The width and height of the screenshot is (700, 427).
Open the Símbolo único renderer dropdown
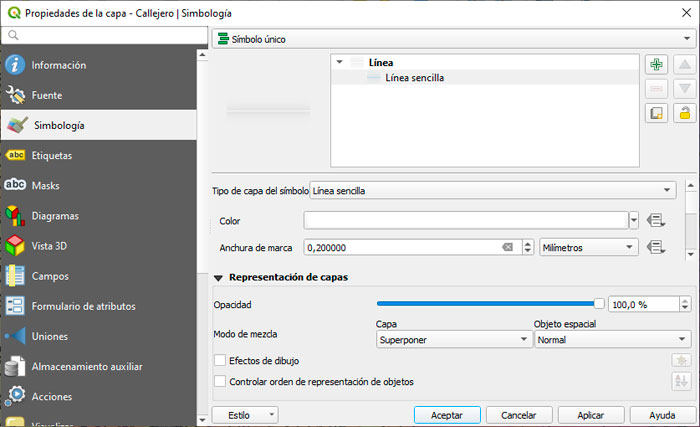click(454, 39)
